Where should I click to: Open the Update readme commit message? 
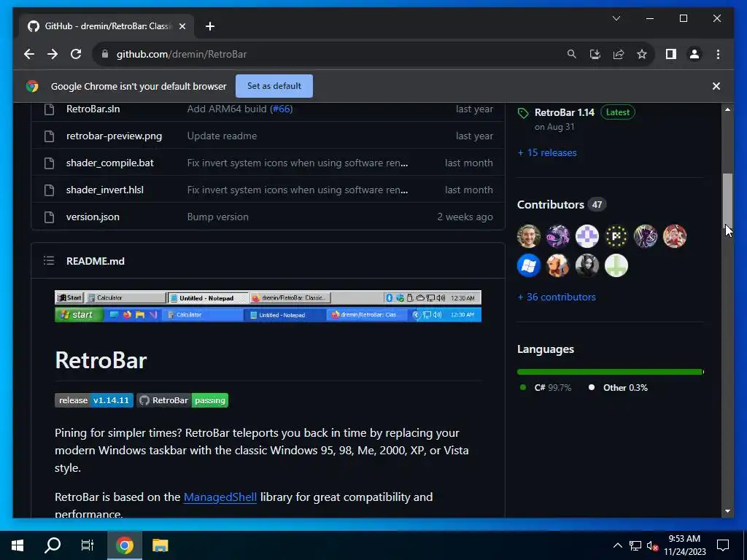point(222,136)
